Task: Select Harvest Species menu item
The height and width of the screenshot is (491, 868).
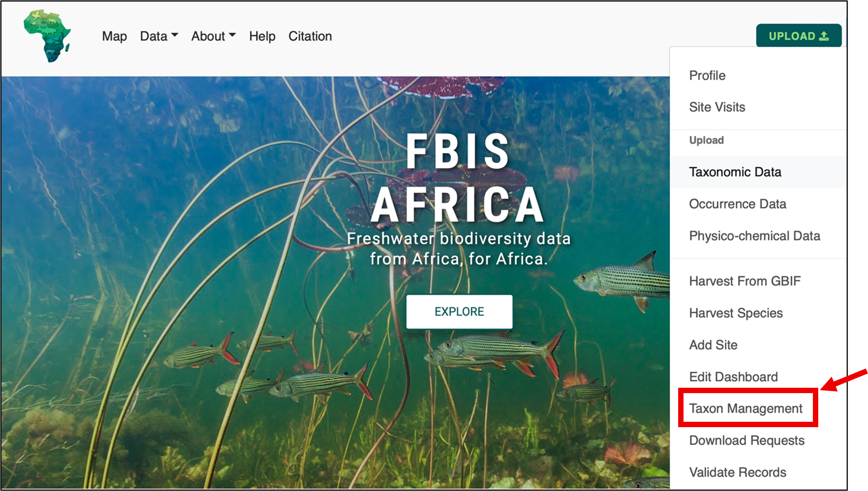Action: point(736,313)
